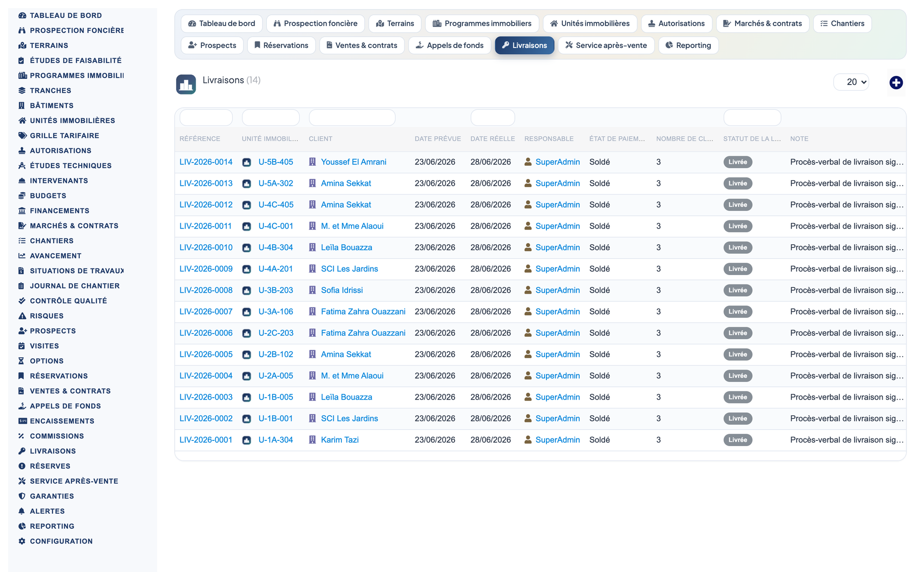Open Tableau de bord tab
The image size is (924, 572).
click(222, 23)
